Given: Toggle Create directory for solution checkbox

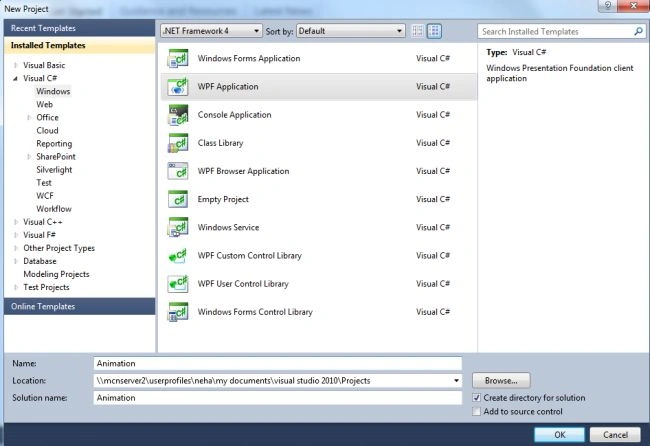Looking at the screenshot, I should tap(477, 398).
